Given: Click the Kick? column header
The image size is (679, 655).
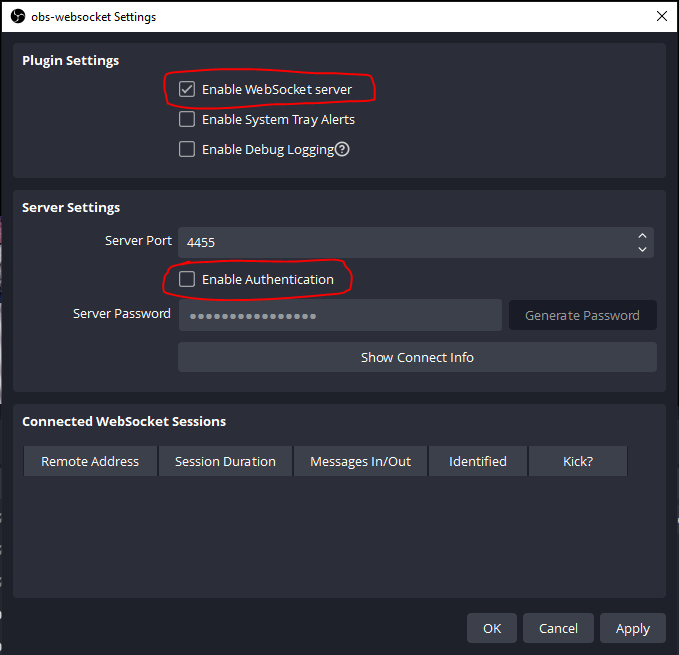Looking at the screenshot, I should [x=578, y=461].
